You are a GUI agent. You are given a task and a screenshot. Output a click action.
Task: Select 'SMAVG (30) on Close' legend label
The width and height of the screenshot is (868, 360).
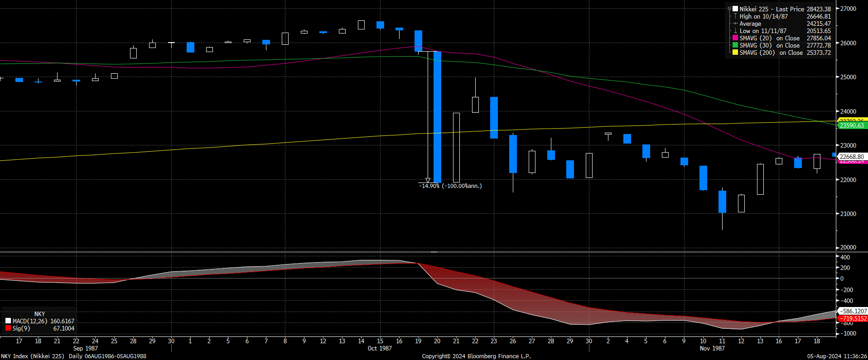coord(770,45)
